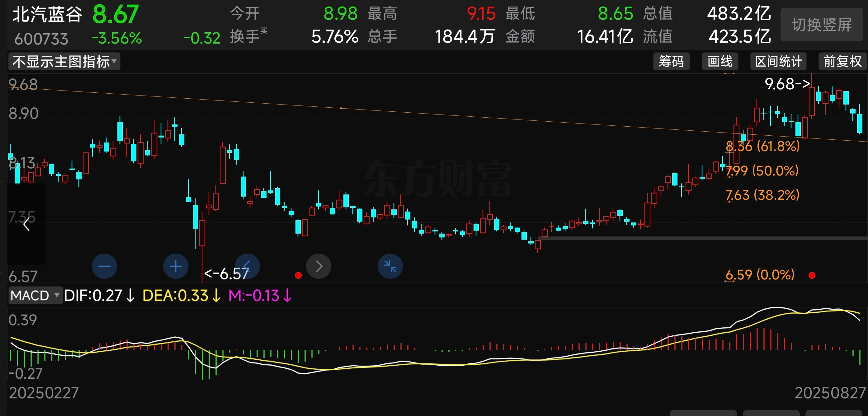Click the total market value 483.2亿
The width and height of the screenshot is (868, 416).
tap(739, 14)
